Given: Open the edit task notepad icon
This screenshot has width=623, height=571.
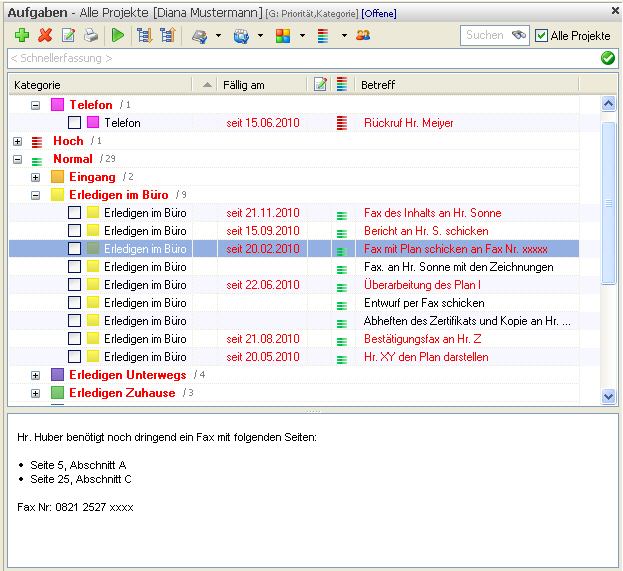Looking at the screenshot, I should 68,35.
